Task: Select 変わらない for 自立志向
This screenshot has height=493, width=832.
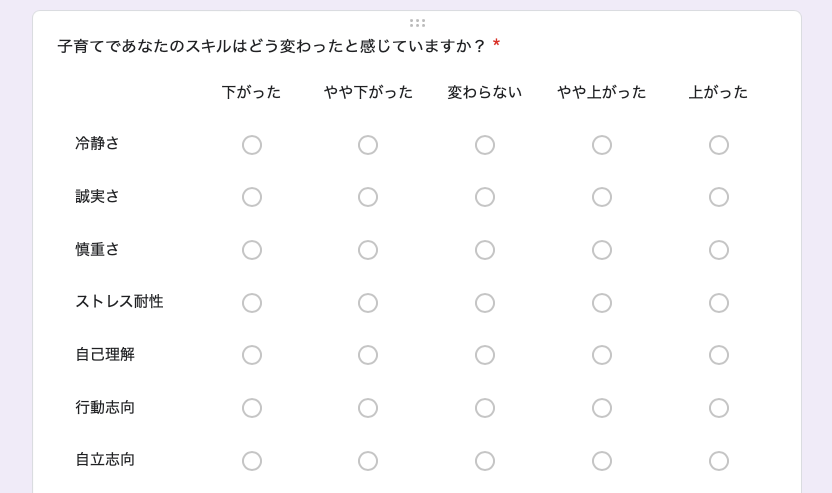Action: click(485, 461)
